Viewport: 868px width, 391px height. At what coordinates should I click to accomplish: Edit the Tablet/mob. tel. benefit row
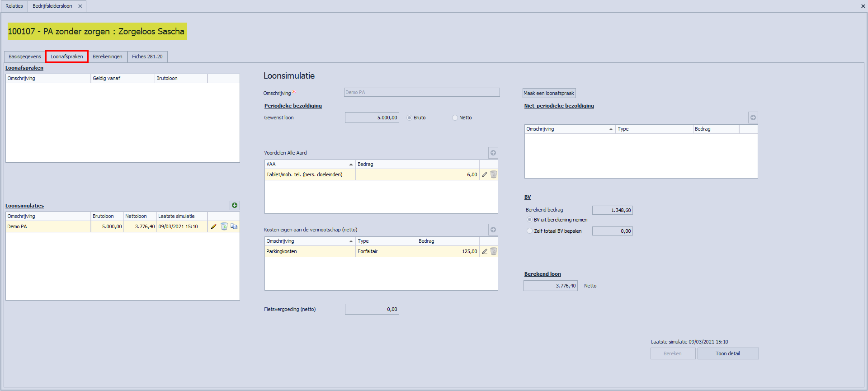pos(484,175)
